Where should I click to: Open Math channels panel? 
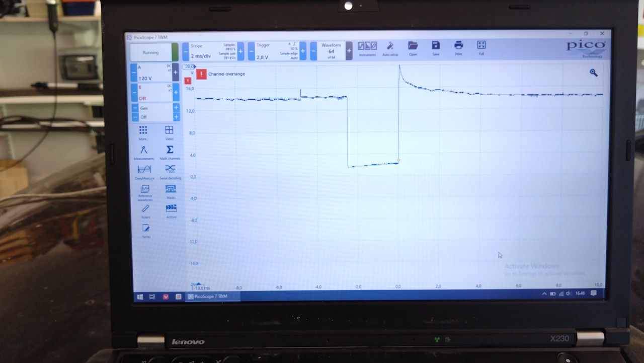(x=170, y=152)
